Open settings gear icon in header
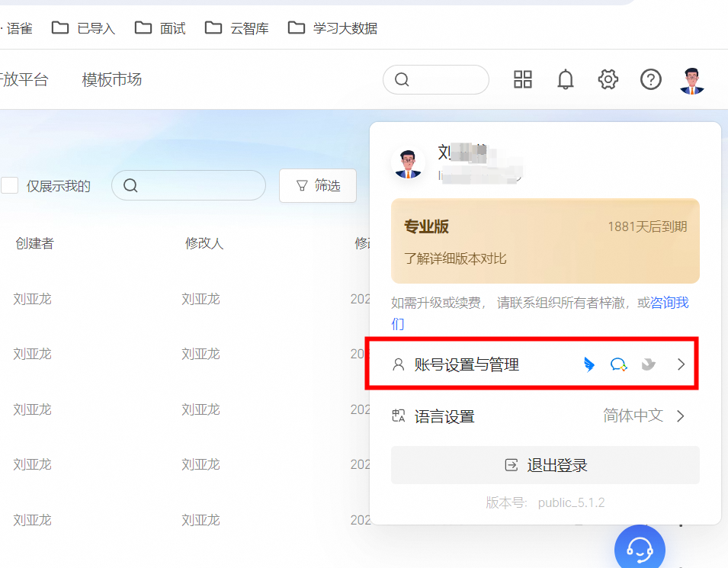Screen dimensions: 728x568 pyautogui.click(x=608, y=79)
